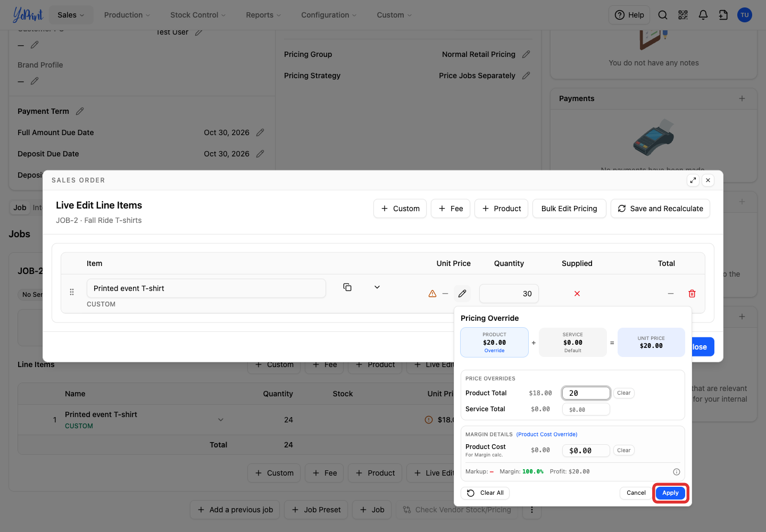The height and width of the screenshot is (532, 766).
Task: Focus the Product Cost input field
Action: click(x=586, y=451)
